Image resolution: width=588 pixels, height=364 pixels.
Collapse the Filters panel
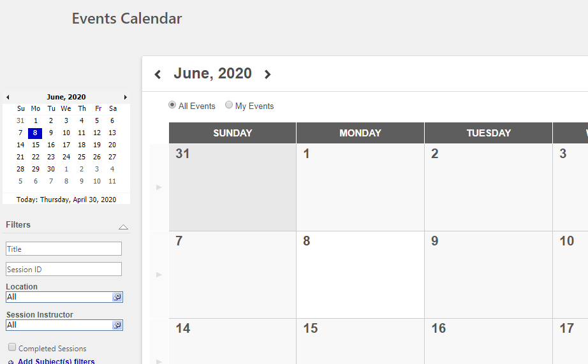pos(123,226)
